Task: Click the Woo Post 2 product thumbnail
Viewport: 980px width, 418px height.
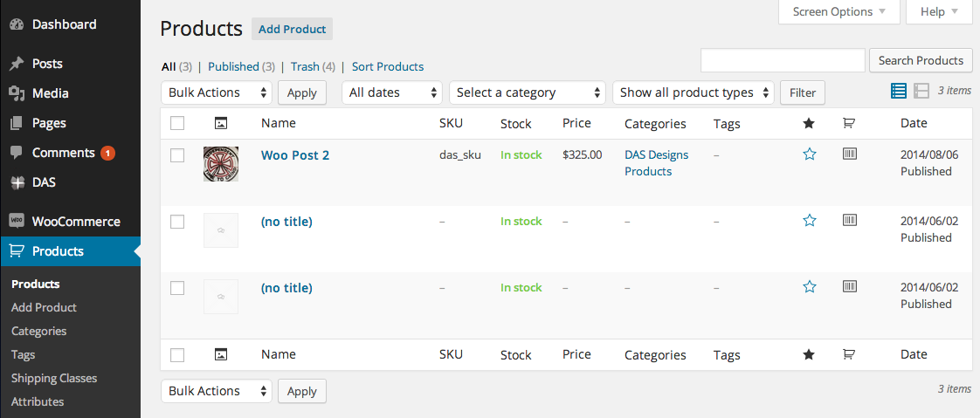Action: coord(221,164)
